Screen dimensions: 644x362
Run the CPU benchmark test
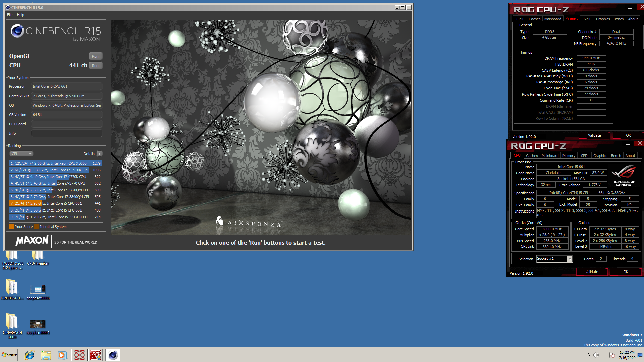(95, 66)
